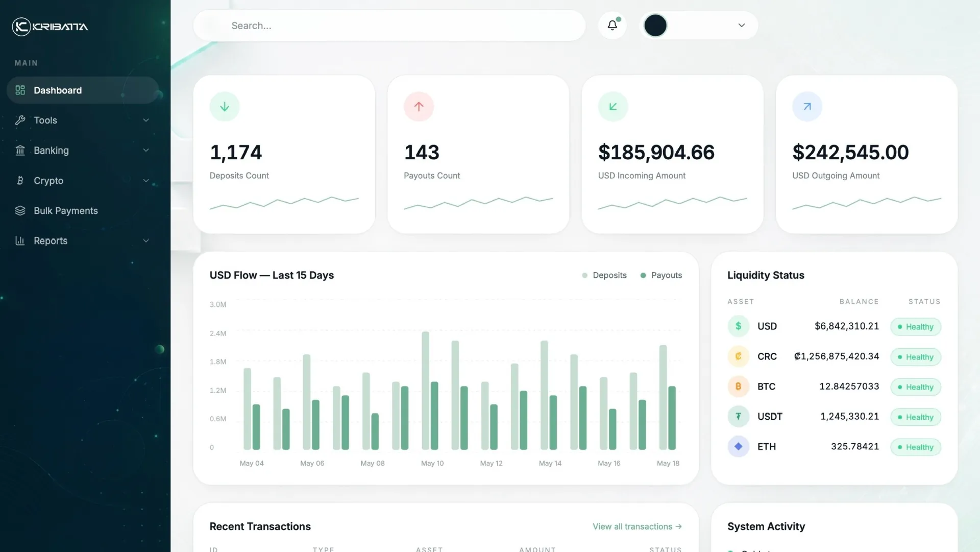Click the Liquidity Status heading

pos(766,275)
